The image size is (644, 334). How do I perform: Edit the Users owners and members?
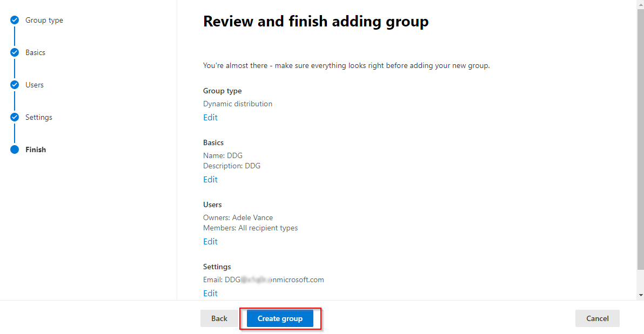click(x=210, y=242)
